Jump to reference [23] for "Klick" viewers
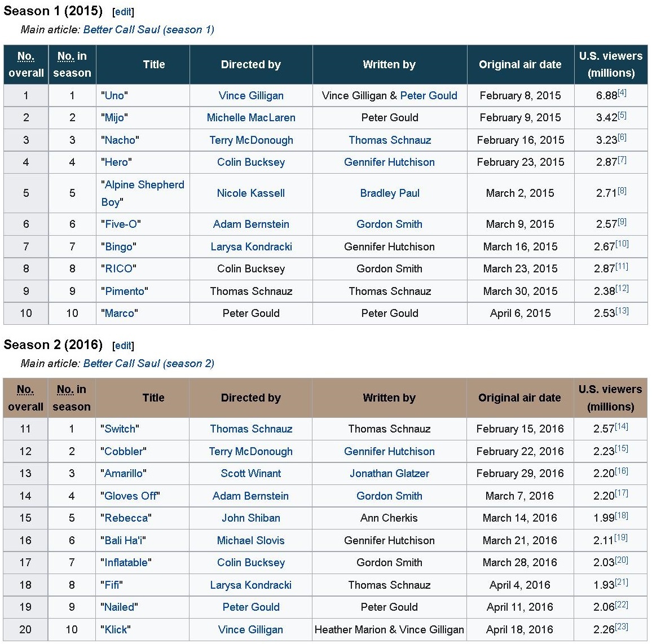652x644 pixels. tap(622, 627)
